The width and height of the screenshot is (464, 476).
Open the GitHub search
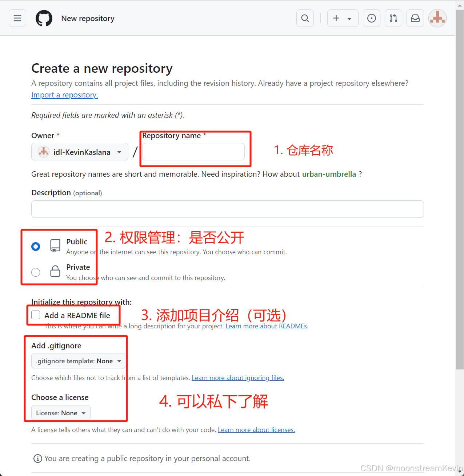click(305, 18)
